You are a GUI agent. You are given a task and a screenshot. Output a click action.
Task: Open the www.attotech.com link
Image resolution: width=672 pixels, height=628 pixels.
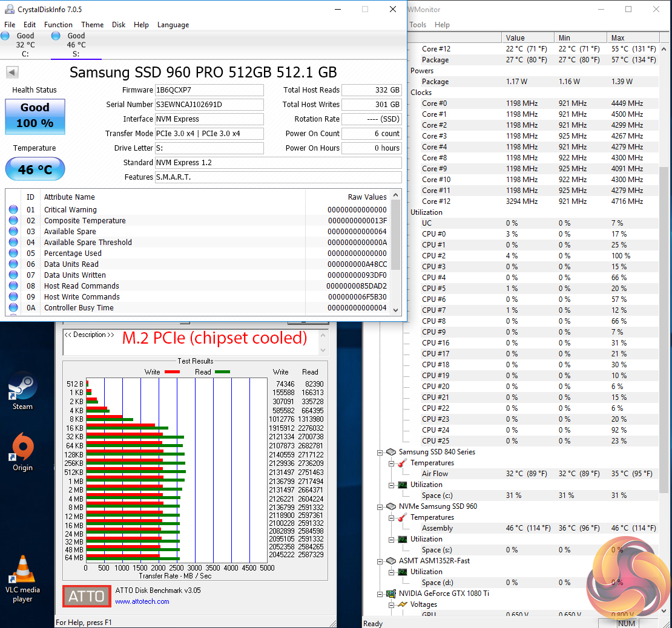coord(142,601)
